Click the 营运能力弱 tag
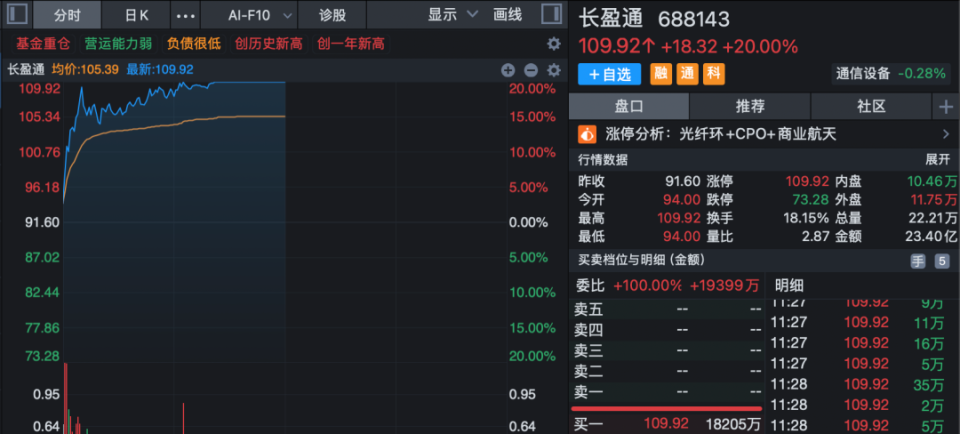This screenshot has width=960, height=434. 117,44
